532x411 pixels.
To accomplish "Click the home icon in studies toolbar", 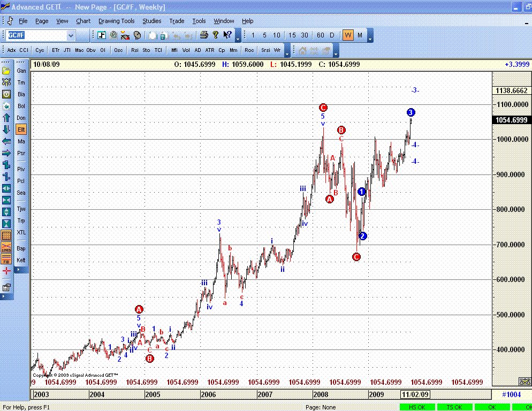I will 302,50.
